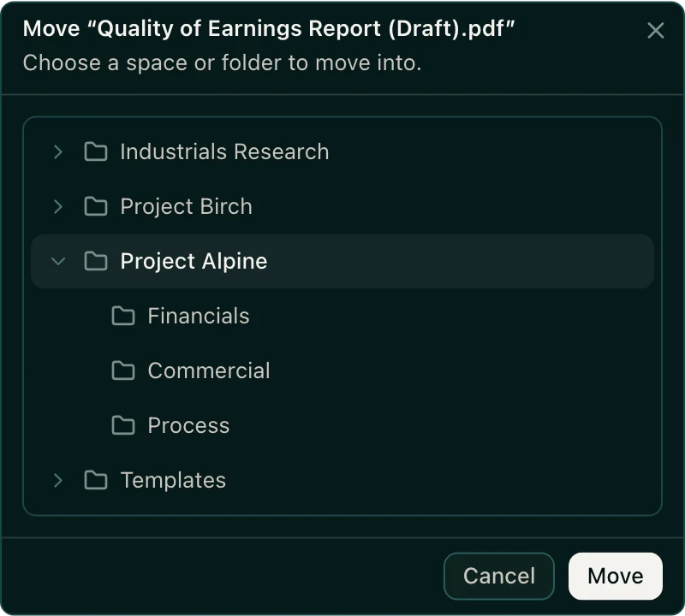Confirm with the Move button

[x=615, y=576]
